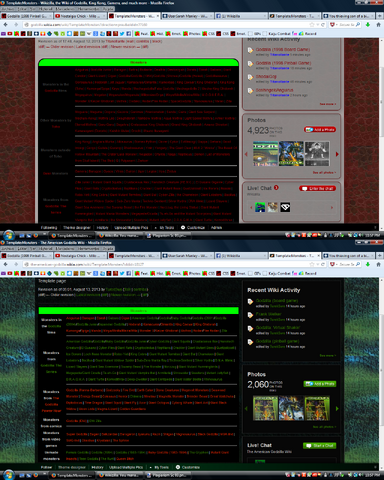The height and width of the screenshot is (480, 384).
Task: Click Upload Multiple Pics in Wikizilla toolbar
Action: tap(131, 228)
